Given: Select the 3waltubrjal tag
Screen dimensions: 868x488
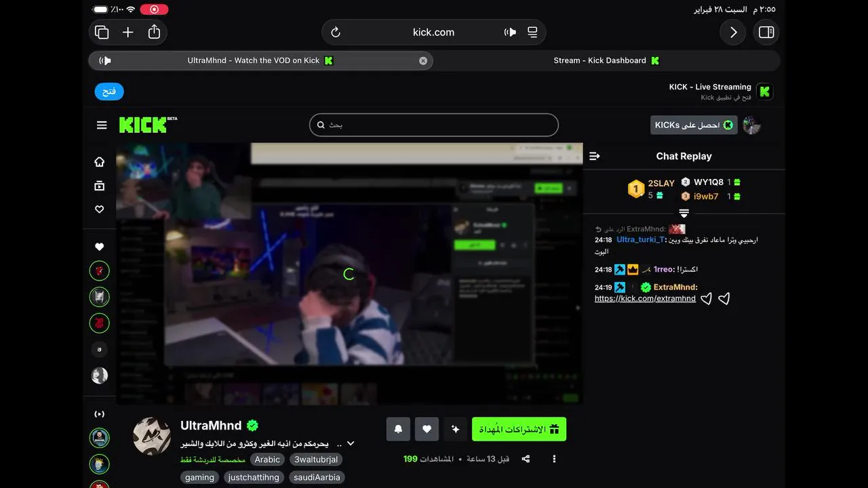Looking at the screenshot, I should [x=316, y=460].
